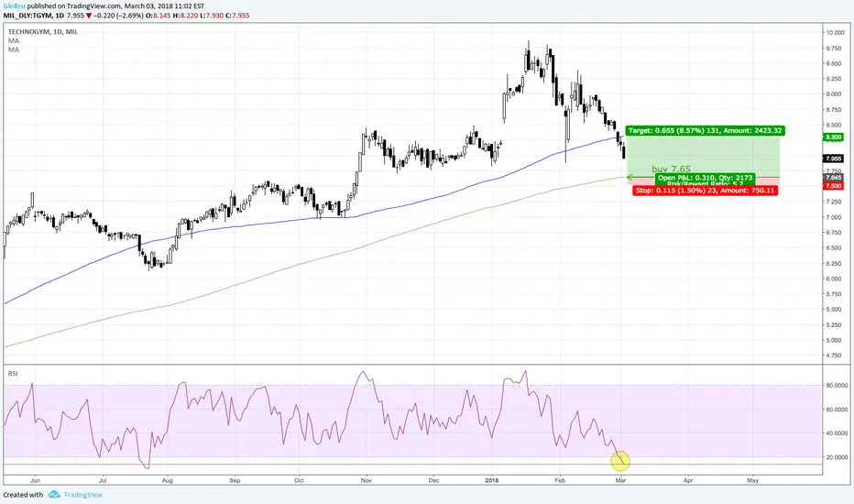This screenshot has height=504, width=854.
Task: Click the 4.750 price axis label
Action: (x=834, y=356)
